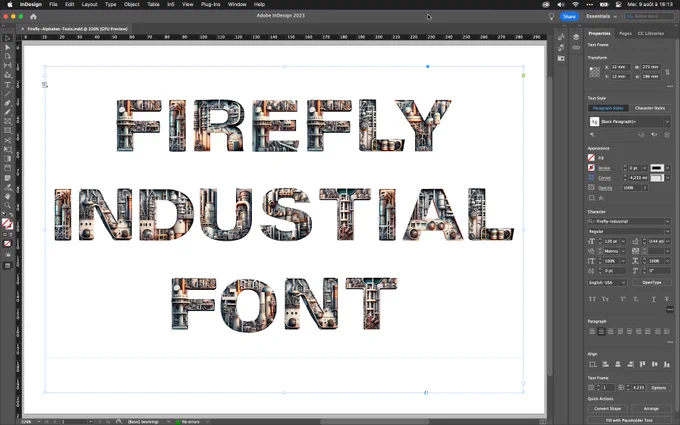Toggle Small Caps text formatting

pos(605,299)
